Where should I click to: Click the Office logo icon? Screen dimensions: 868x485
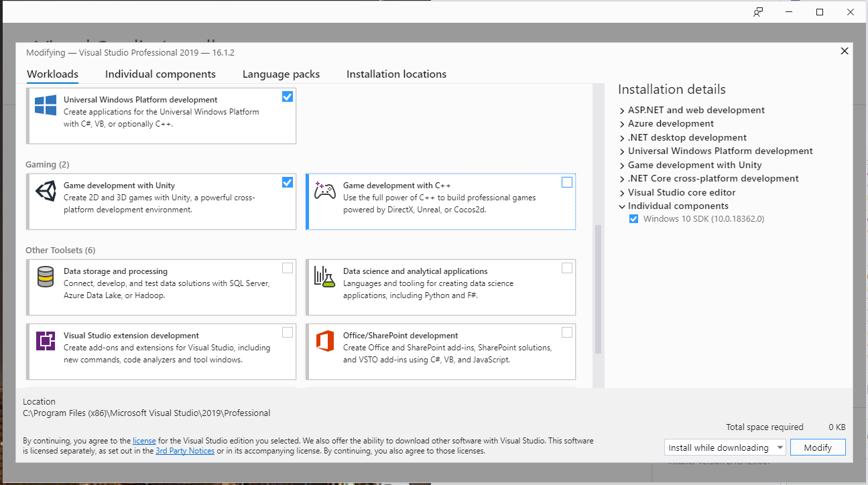(x=325, y=341)
